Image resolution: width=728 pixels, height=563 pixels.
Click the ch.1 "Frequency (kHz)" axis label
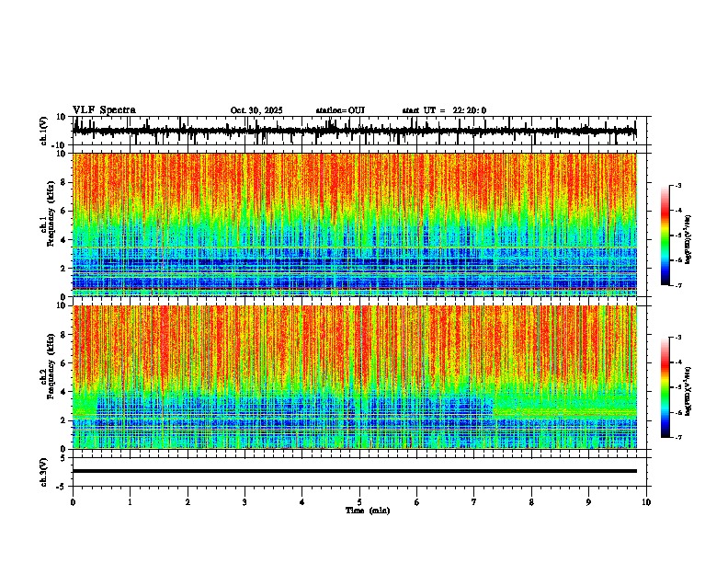click(51, 213)
